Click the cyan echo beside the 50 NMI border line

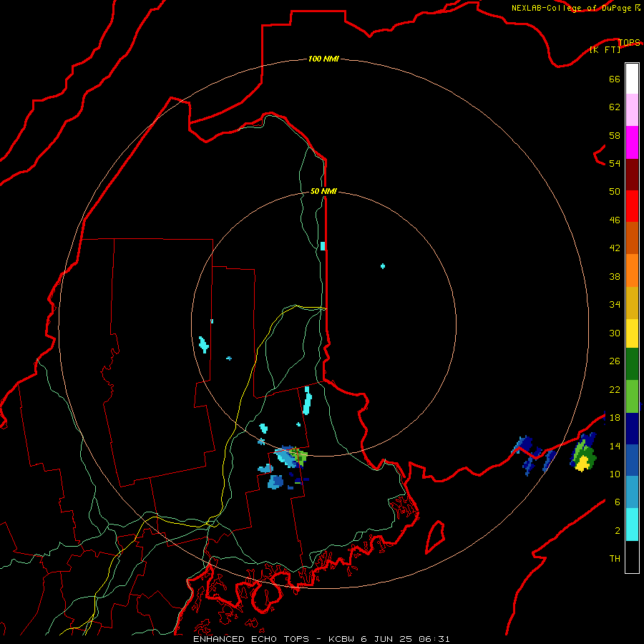323,246
